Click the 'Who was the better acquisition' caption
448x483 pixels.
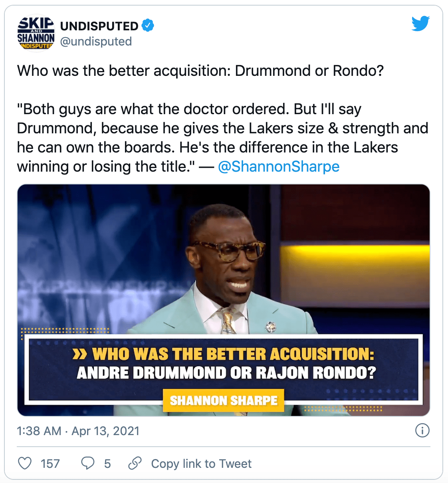click(224, 354)
